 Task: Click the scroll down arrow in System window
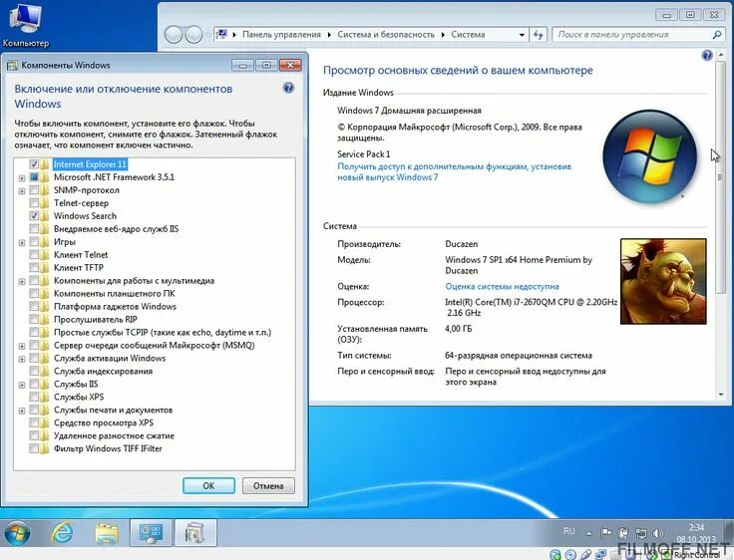[720, 395]
